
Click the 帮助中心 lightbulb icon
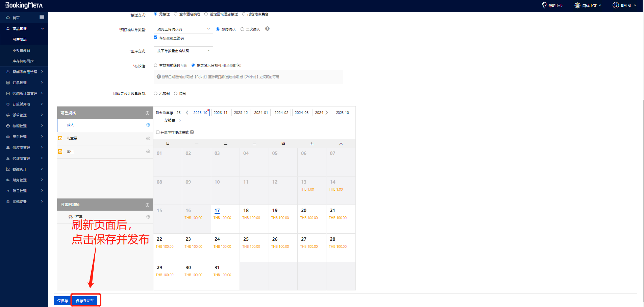[x=544, y=5]
